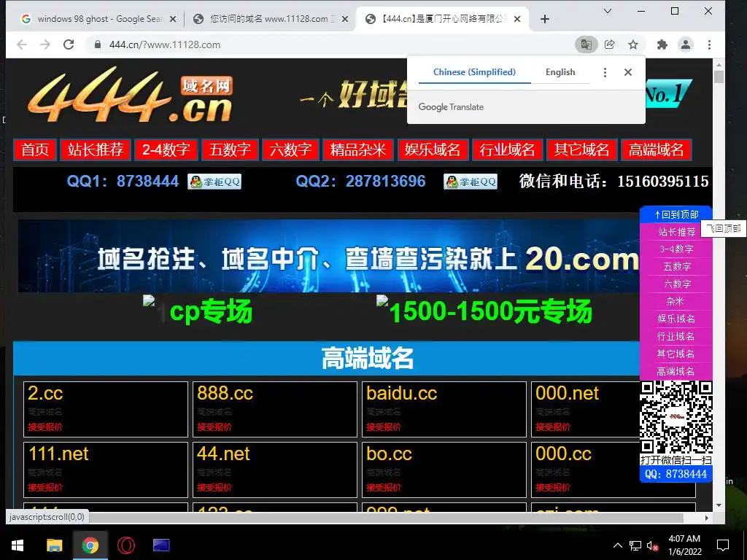747x560 pixels.
Task: Open the Chrome profile avatar
Action: pos(686,44)
